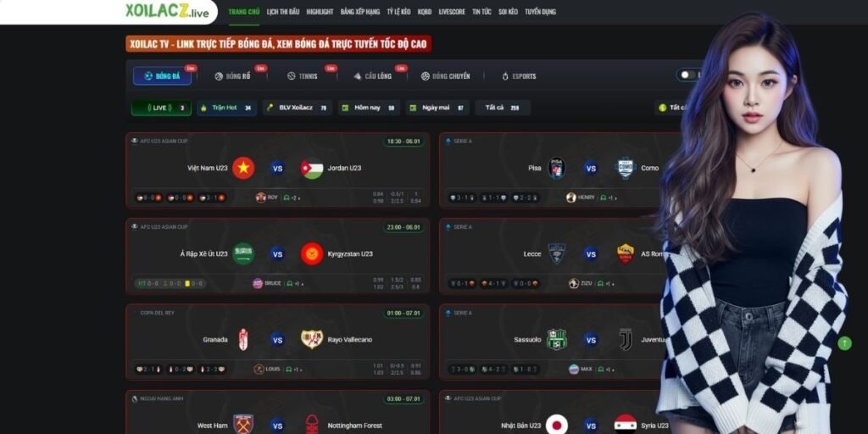Click the Jordan U23 flag icon
868x434 pixels.
[x=312, y=169]
